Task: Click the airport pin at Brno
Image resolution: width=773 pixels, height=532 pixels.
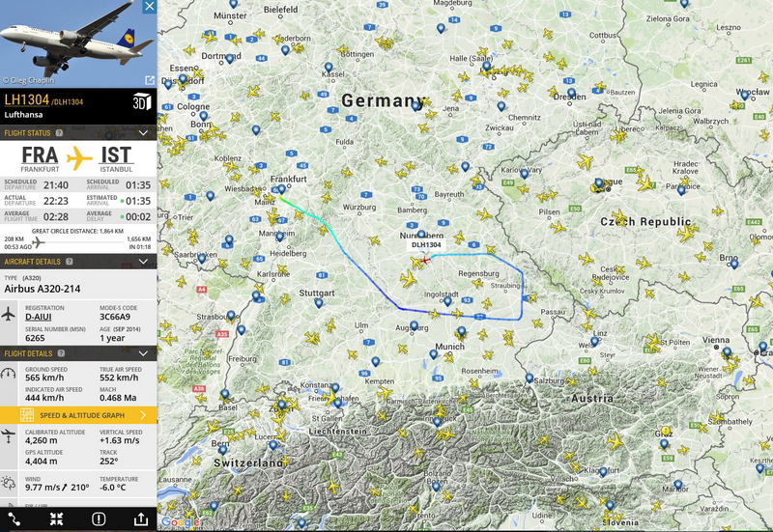Action: tap(734, 264)
